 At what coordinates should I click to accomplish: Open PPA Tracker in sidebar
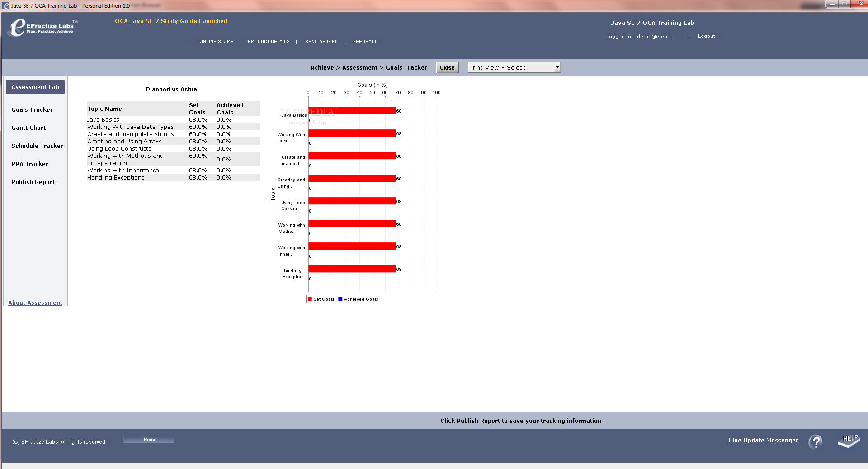(30, 164)
